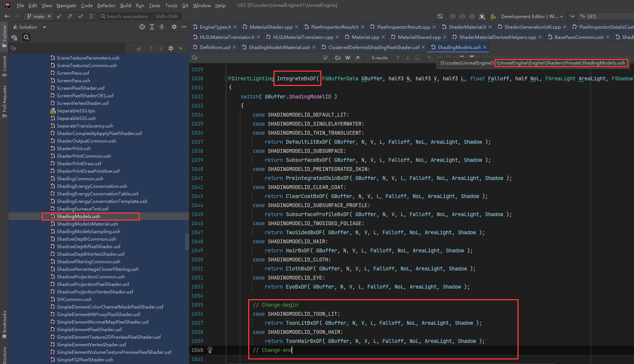The image size is (634, 364).
Task: Open the Refactor menu
Action: tap(106, 5)
